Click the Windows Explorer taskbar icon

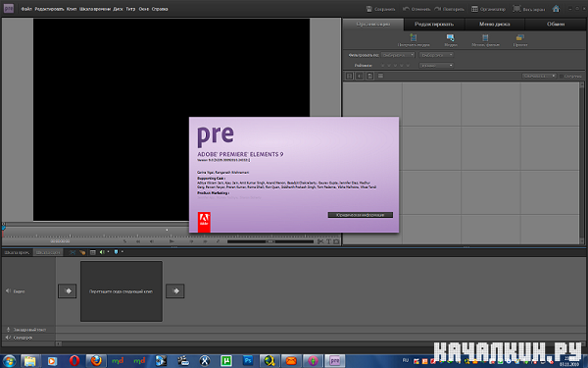pyautogui.click(x=30, y=361)
